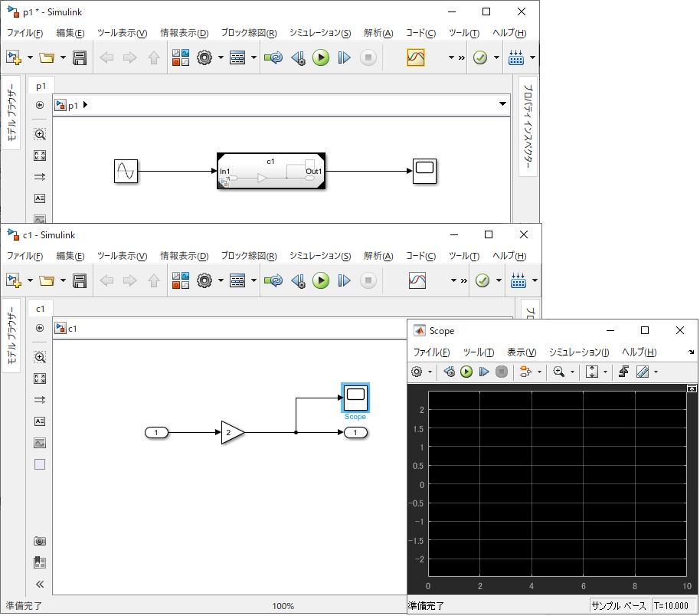Open 表示 menu in Scope window
700x616 pixels.
coord(522,352)
